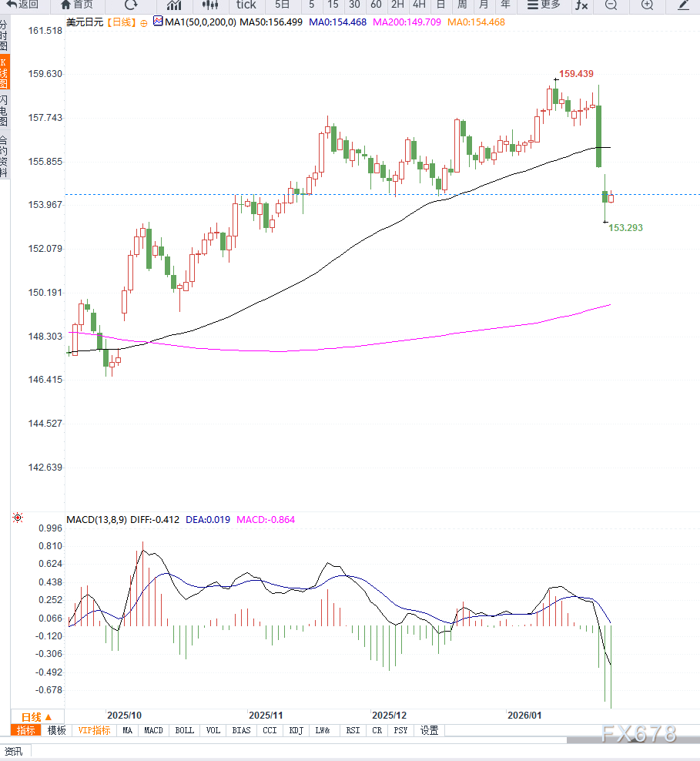
Task: Select the 4H timeframe button
Action: click(419, 5)
